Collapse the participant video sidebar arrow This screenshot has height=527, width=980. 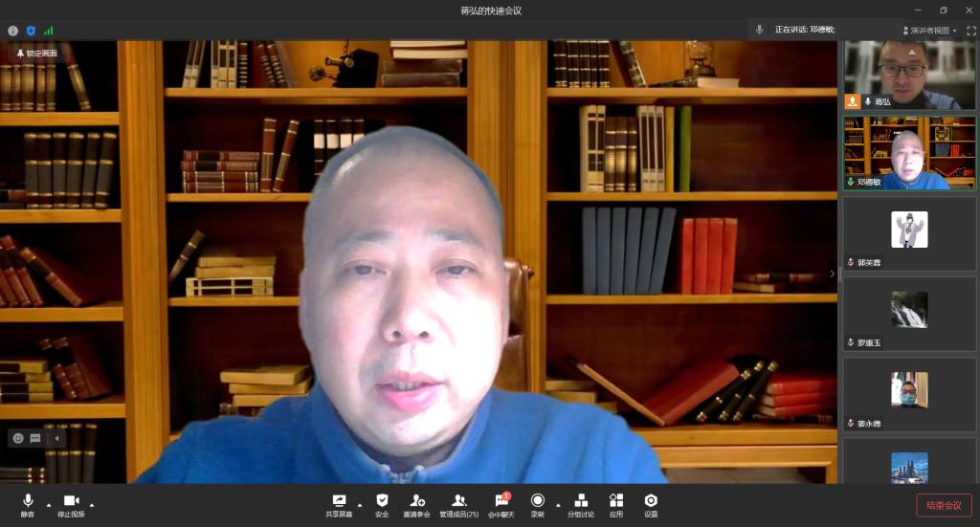click(832, 274)
